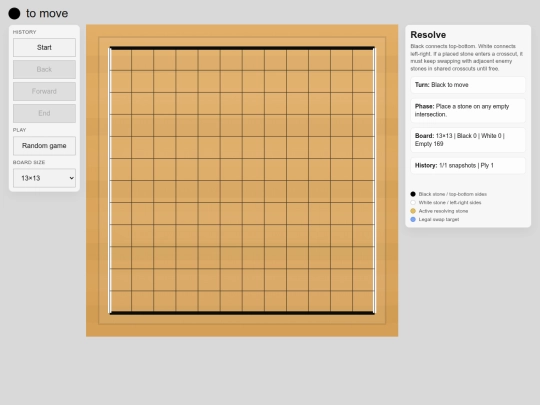
Task: Click the BOARD SIZE label
Action: tap(29, 162)
